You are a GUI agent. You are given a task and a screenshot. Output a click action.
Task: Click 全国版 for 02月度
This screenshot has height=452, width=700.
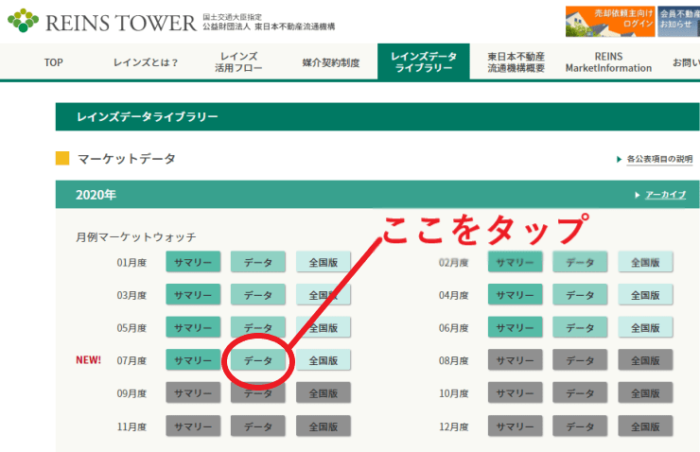click(645, 262)
